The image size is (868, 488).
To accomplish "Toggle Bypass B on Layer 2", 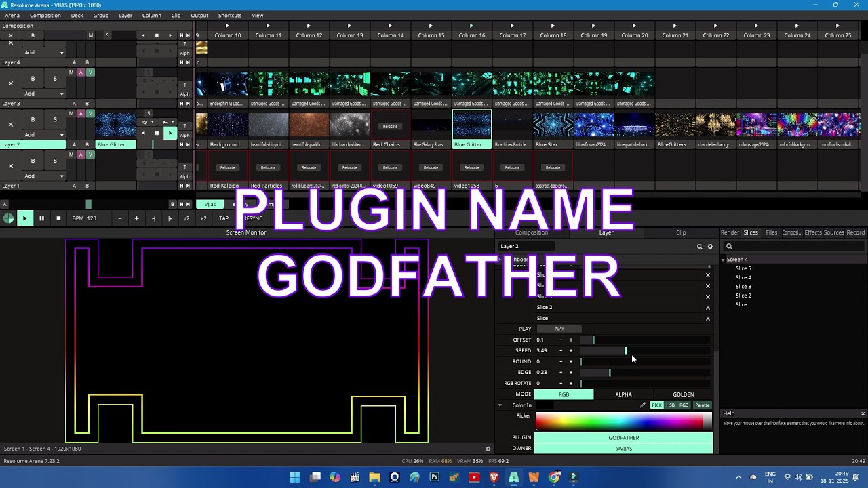I will (x=33, y=119).
